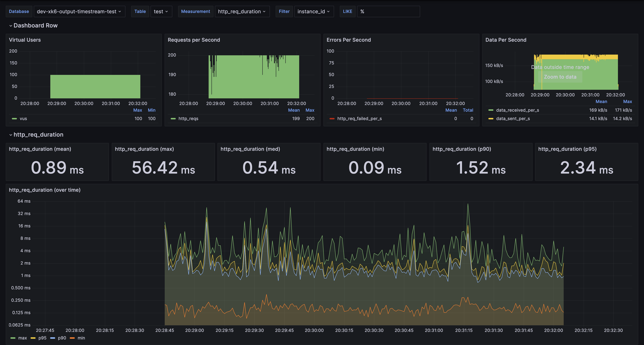Viewport: 644px width, 345px height.
Task: Collapse the Dashboard Row section chevron
Action: click(x=11, y=26)
